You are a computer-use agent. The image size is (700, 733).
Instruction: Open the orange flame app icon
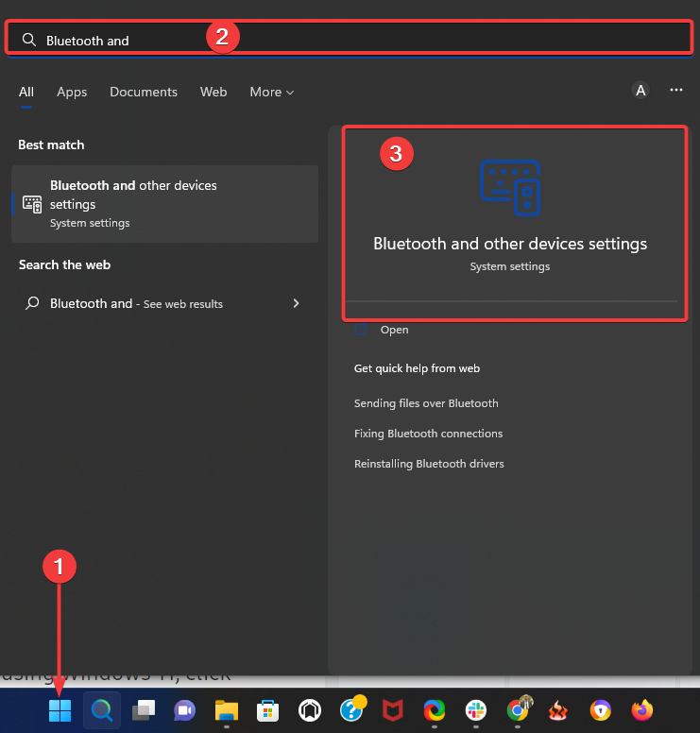click(558, 710)
